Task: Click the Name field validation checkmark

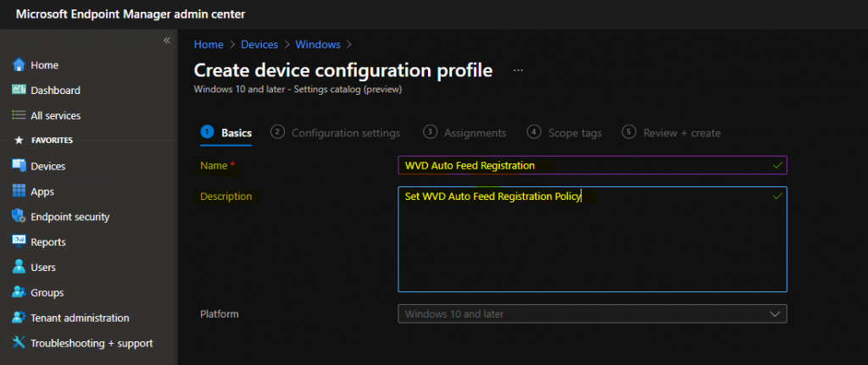Action: pyautogui.click(x=778, y=165)
